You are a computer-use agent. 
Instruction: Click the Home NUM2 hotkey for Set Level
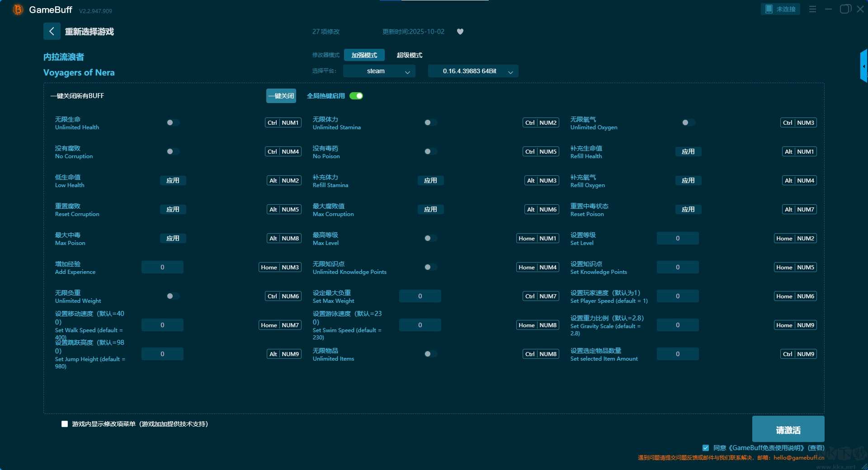click(x=795, y=238)
